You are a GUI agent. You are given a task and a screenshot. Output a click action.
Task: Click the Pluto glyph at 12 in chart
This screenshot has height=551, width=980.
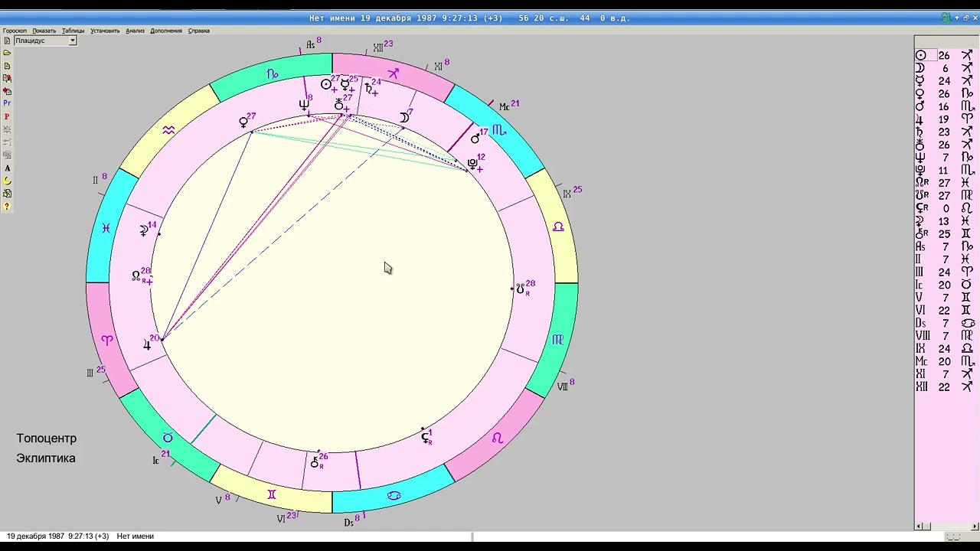click(472, 163)
